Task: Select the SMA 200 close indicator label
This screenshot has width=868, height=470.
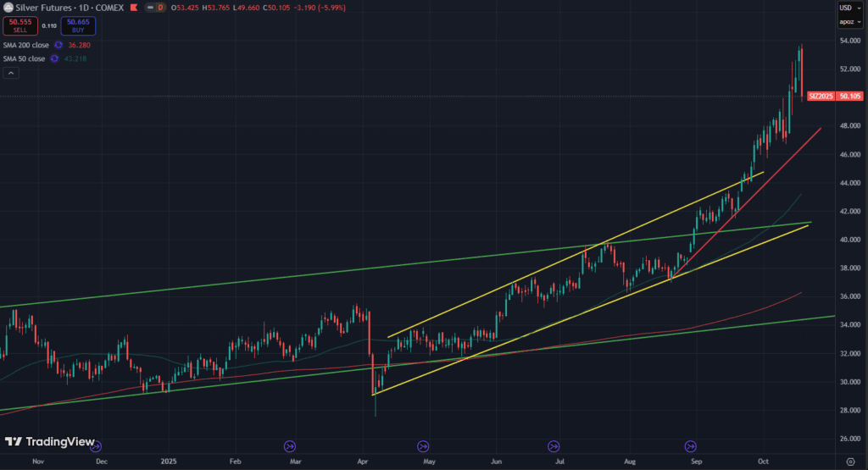Action: (24, 44)
